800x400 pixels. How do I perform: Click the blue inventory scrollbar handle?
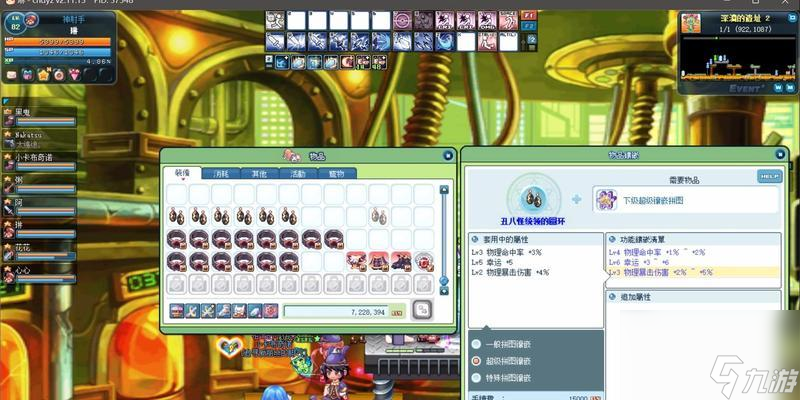coord(444,281)
